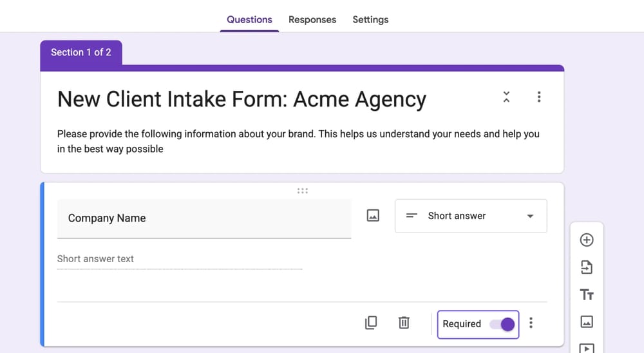Toggle the Required switch off
The height and width of the screenshot is (353, 644).
(502, 324)
